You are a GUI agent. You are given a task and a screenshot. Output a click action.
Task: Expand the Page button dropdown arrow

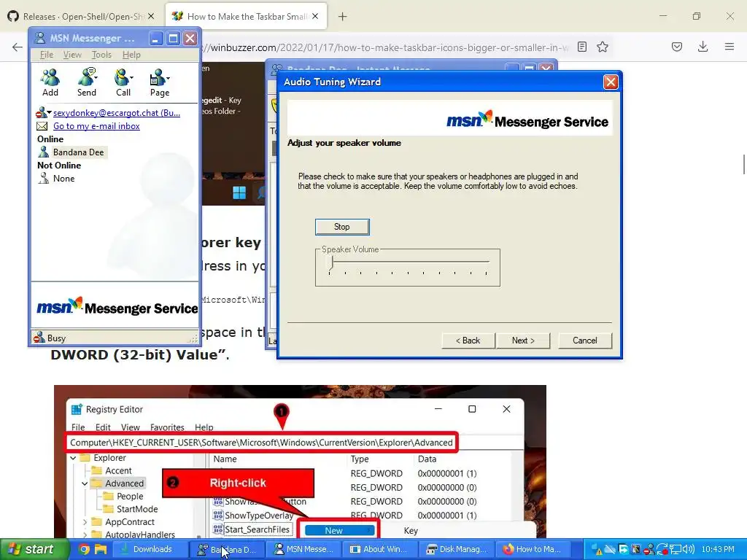pyautogui.click(x=168, y=77)
